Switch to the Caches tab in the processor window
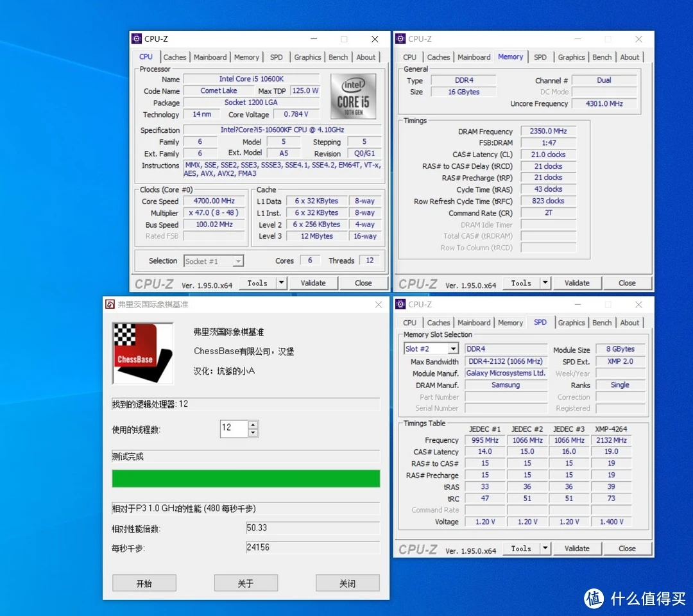 (175, 57)
